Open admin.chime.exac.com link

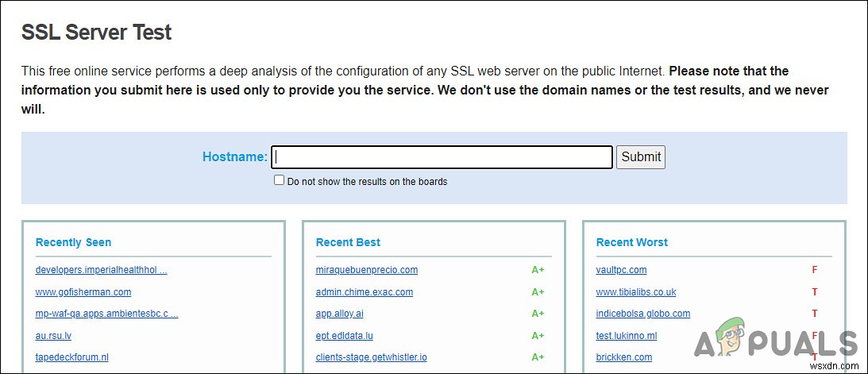pyautogui.click(x=365, y=291)
